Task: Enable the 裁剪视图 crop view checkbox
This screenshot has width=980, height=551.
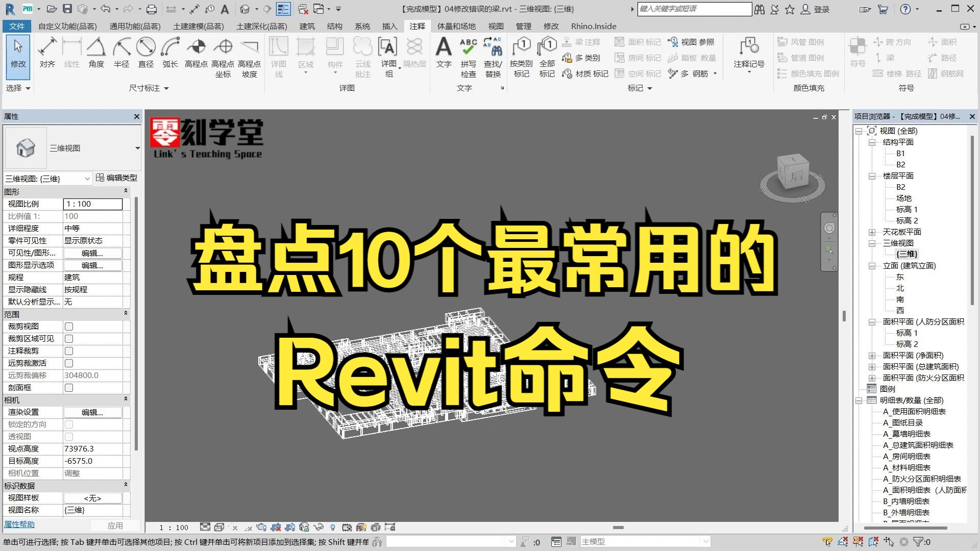Action: (x=68, y=327)
